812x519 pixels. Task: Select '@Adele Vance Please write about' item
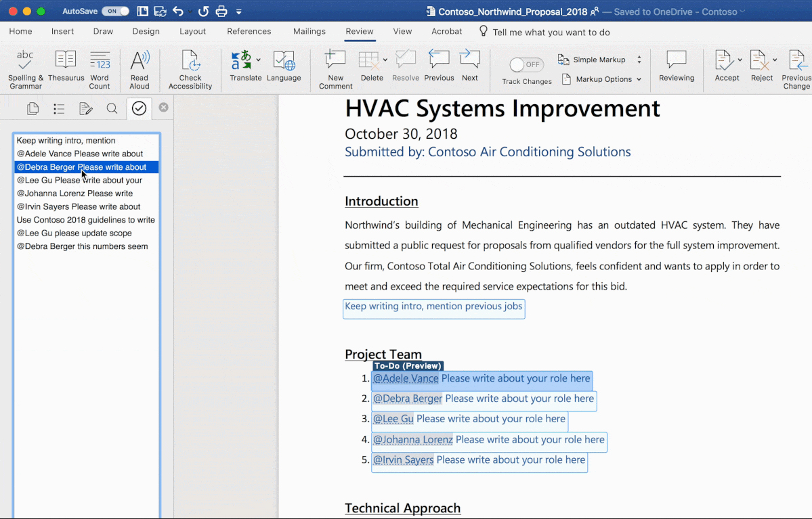87,154
